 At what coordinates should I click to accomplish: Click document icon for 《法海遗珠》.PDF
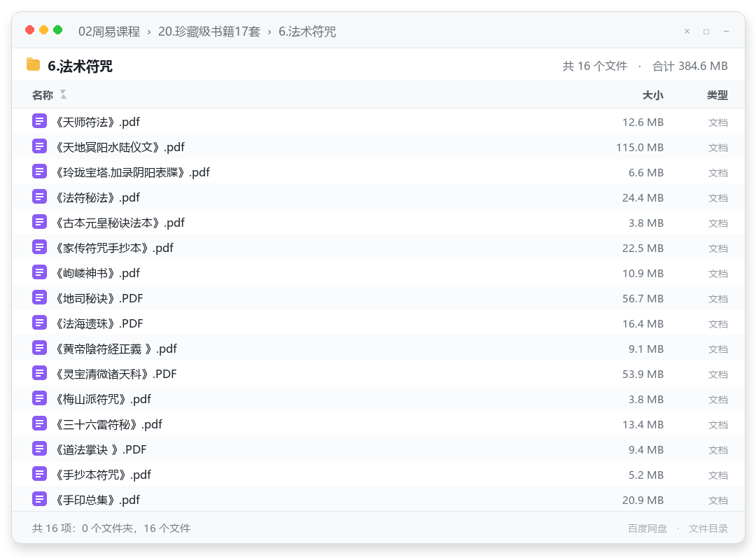pos(39,323)
